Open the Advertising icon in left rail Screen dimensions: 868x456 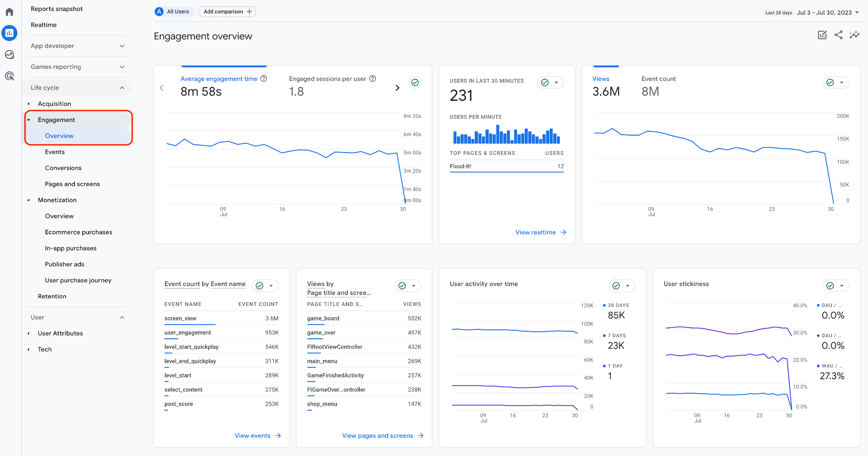(x=9, y=76)
